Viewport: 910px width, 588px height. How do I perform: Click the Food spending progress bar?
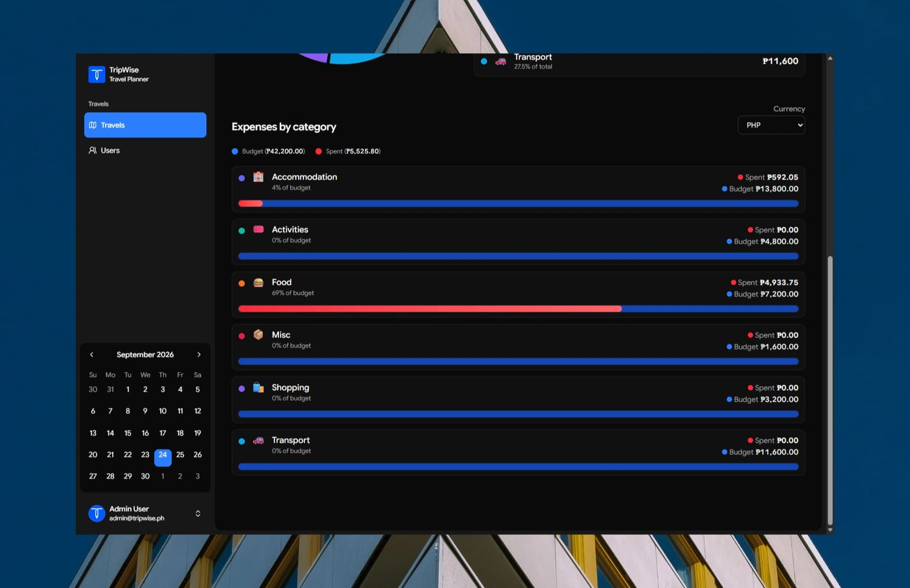pyautogui.click(x=518, y=309)
